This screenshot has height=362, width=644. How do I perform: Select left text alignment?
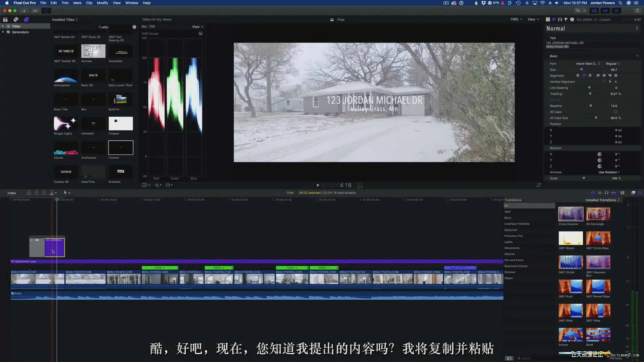click(578, 76)
